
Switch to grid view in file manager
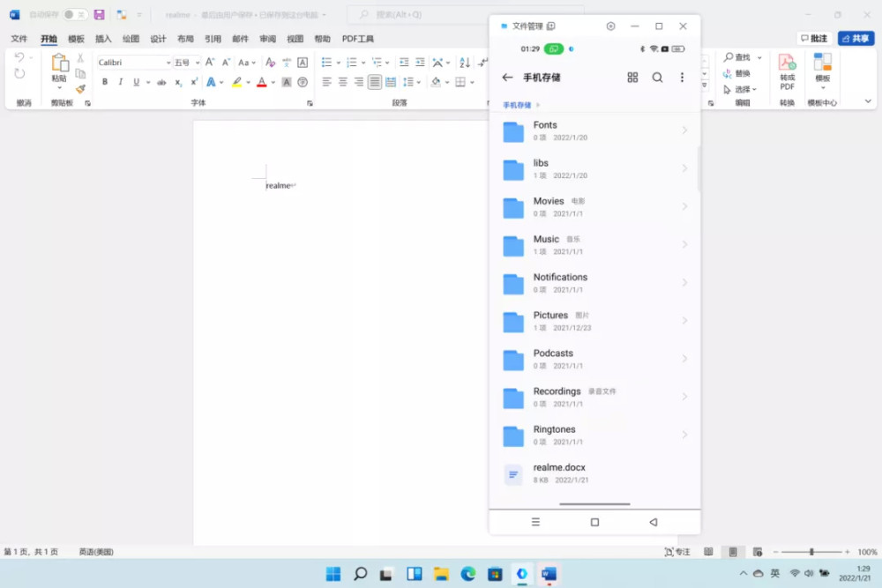(632, 78)
